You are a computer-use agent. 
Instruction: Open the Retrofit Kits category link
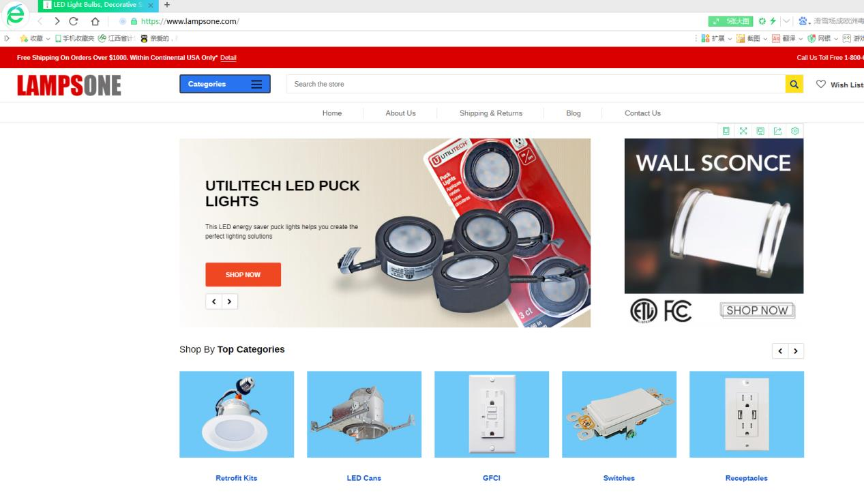237,478
